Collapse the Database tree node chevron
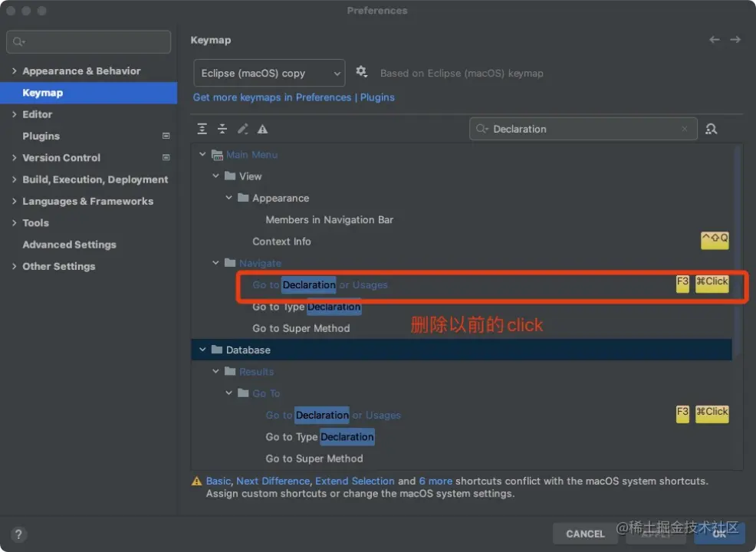This screenshot has height=552, width=756. [x=202, y=350]
